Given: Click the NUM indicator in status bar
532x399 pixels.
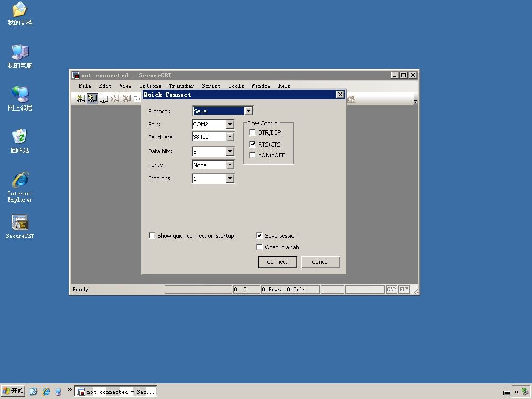Looking at the screenshot, I should pyautogui.click(x=404, y=289).
